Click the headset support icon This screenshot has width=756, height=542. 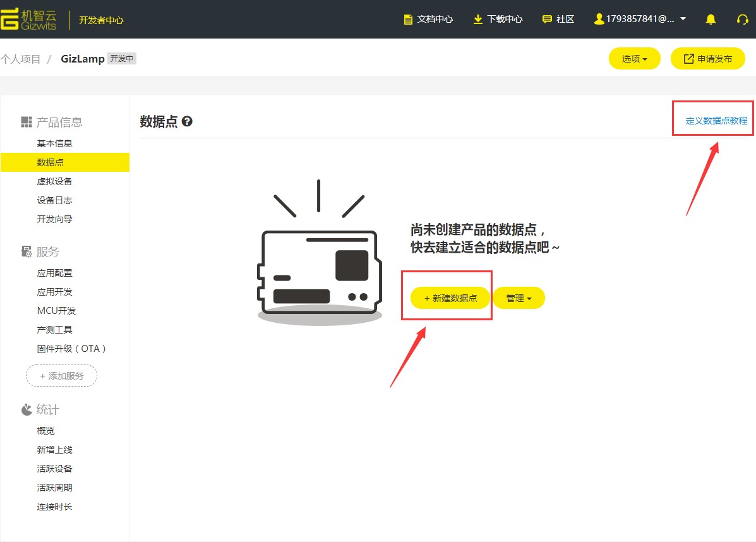point(743,19)
